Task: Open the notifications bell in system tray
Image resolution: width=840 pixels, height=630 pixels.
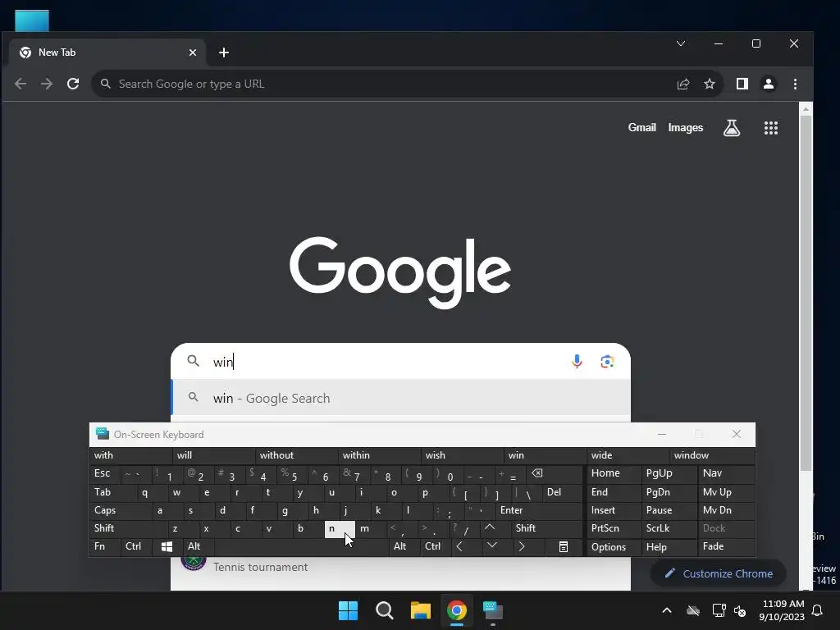Action: 818,610
